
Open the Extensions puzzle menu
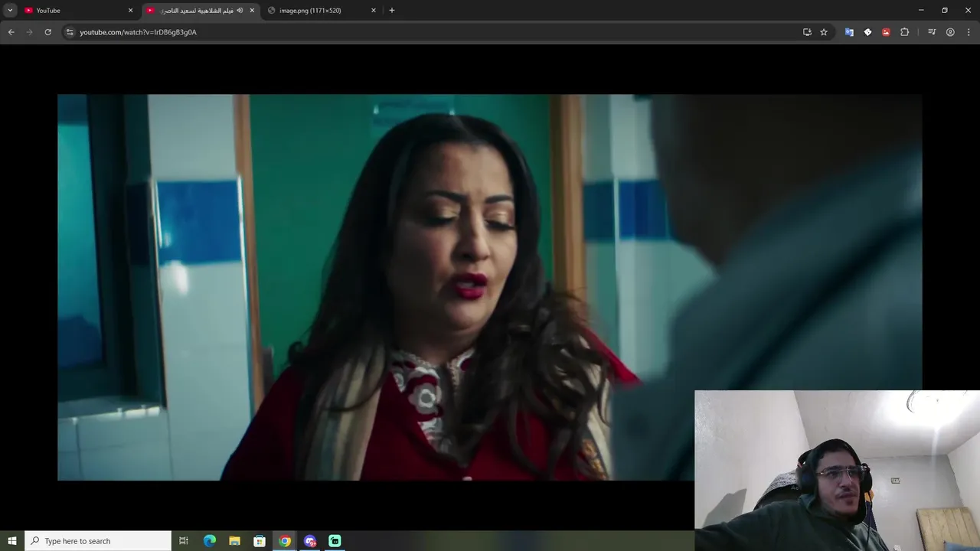pyautogui.click(x=904, y=32)
